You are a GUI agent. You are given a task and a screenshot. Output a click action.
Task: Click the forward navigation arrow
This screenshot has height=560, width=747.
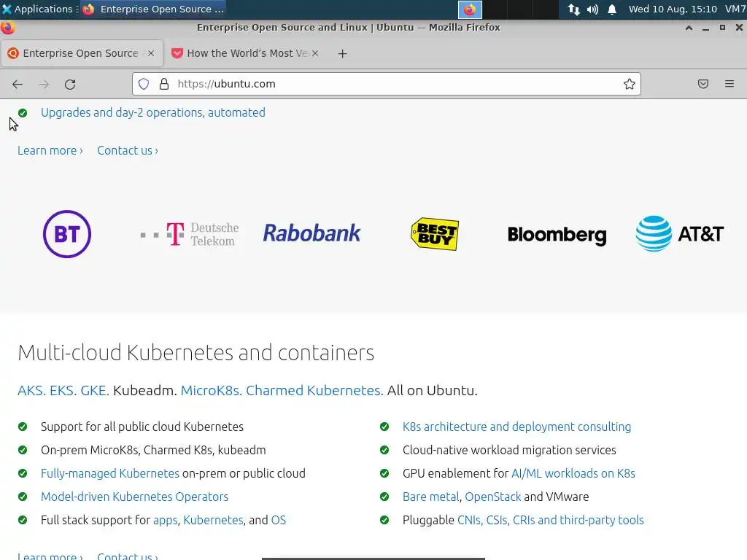[x=44, y=85]
